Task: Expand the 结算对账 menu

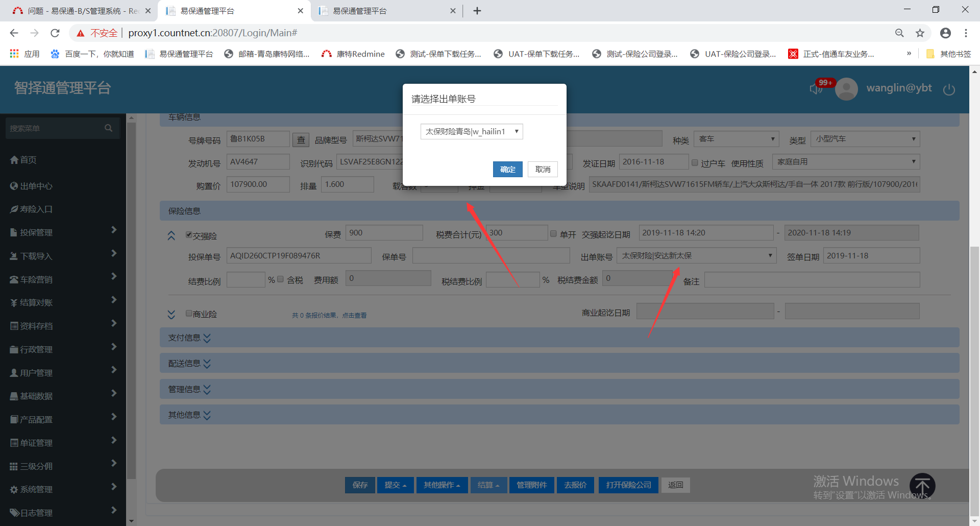Action: click(63, 302)
